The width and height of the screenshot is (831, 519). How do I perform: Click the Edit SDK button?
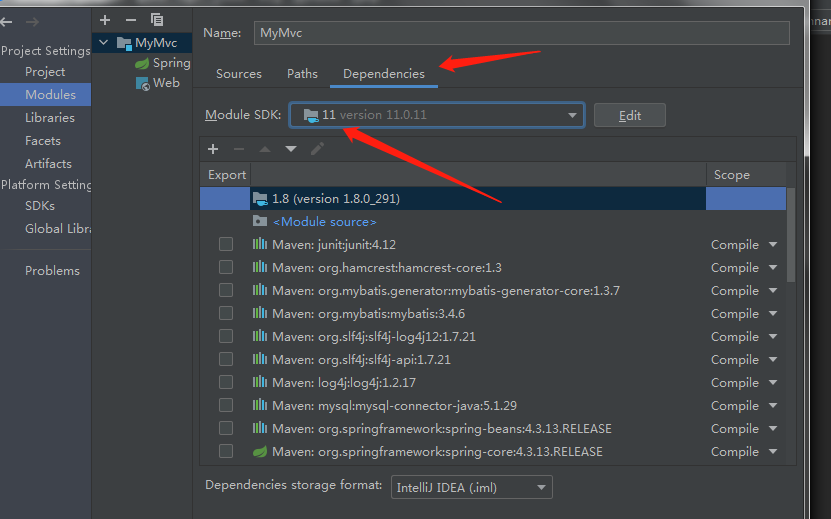(x=630, y=116)
